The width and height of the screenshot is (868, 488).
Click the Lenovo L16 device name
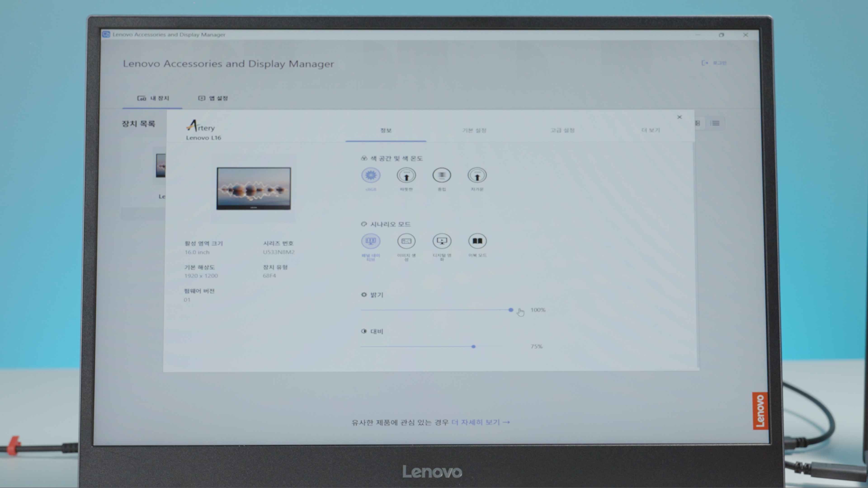coord(203,138)
